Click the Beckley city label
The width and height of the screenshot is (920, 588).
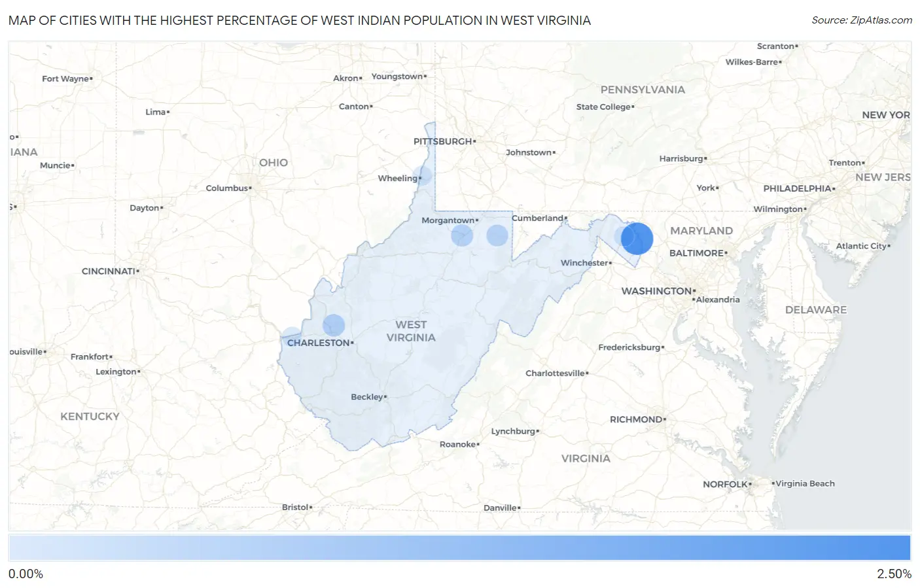[367, 397]
